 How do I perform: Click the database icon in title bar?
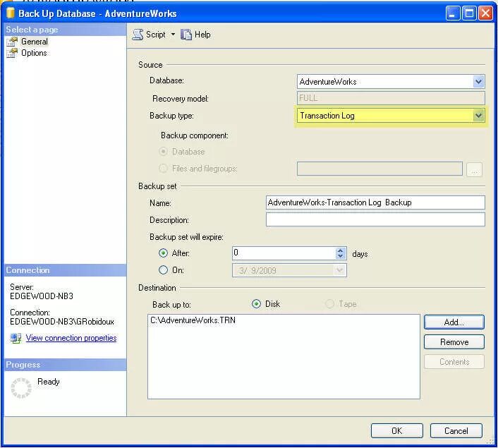[x=11, y=13]
